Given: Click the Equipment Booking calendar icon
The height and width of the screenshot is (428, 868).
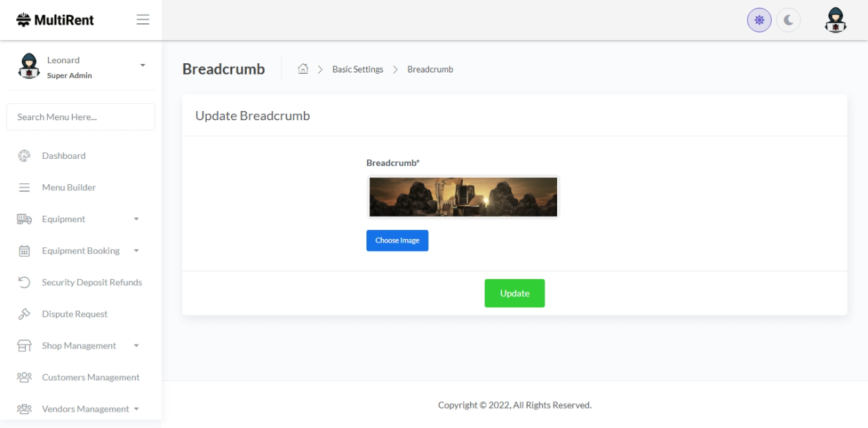Looking at the screenshot, I should click(24, 251).
